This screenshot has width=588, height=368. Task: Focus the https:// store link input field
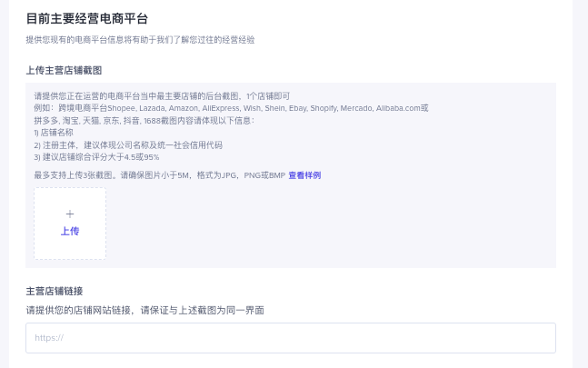(x=291, y=338)
